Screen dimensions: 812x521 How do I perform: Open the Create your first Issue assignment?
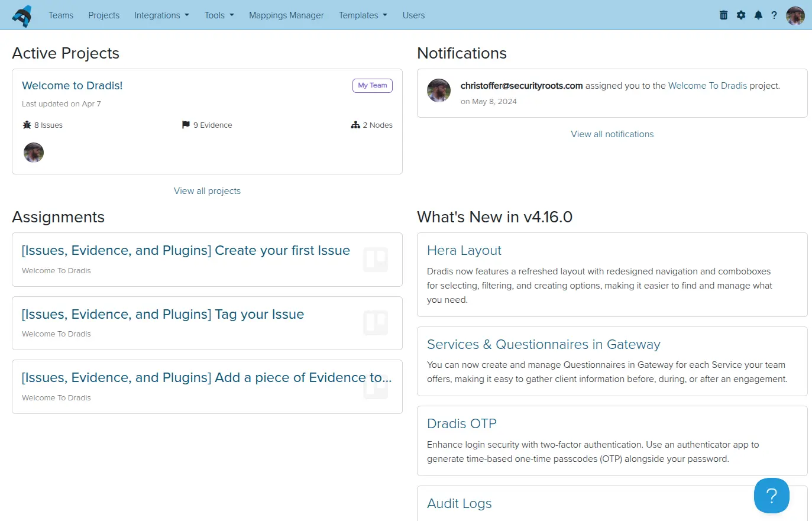(186, 251)
